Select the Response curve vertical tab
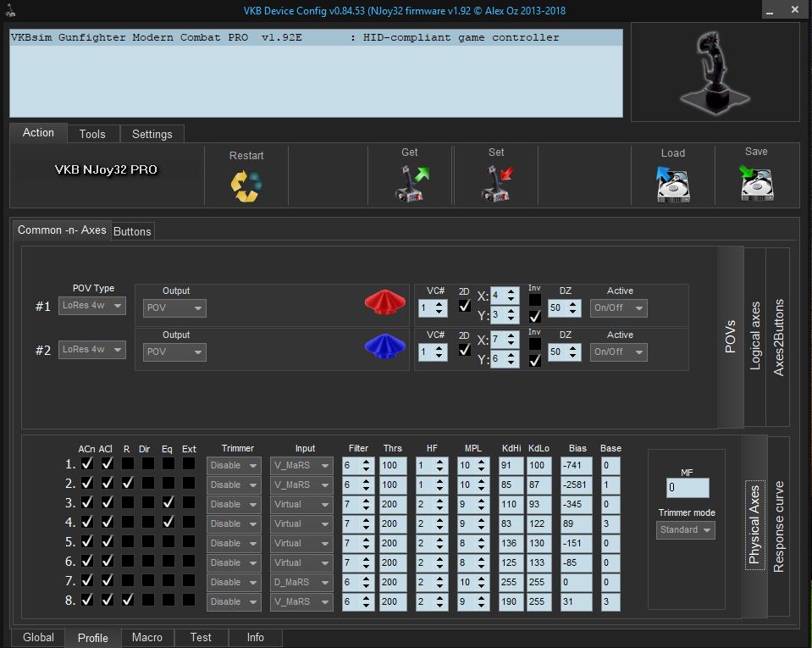The image size is (812, 648). coord(778,526)
